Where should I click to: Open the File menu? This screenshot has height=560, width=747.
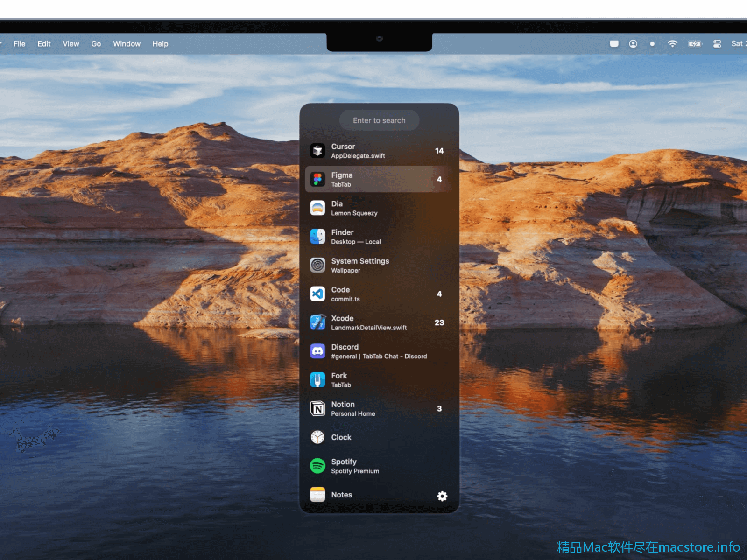(x=20, y=44)
